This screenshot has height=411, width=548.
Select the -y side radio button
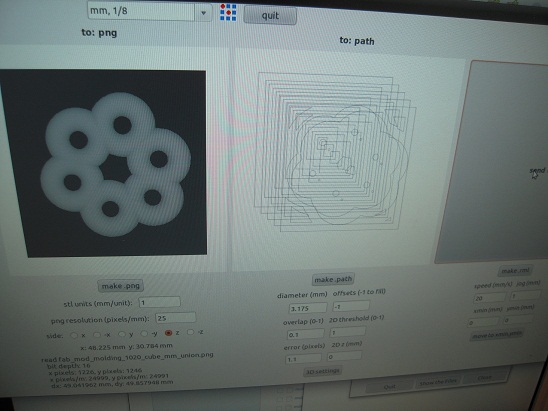(x=144, y=333)
